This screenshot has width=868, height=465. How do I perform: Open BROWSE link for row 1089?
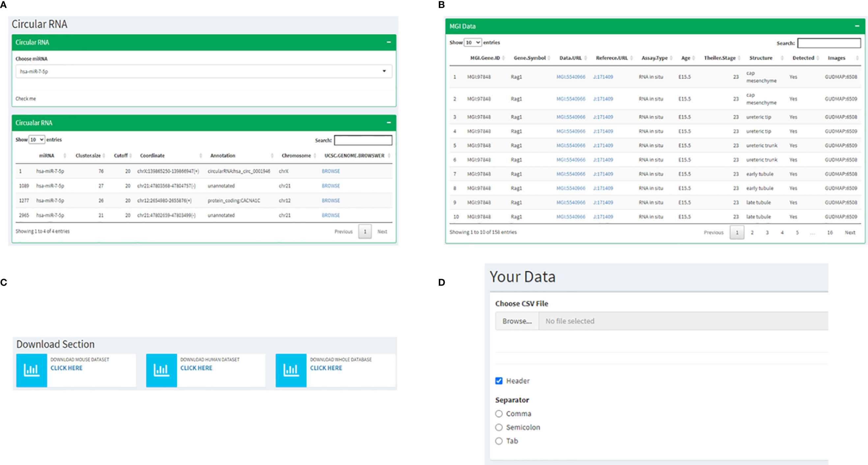coord(330,186)
